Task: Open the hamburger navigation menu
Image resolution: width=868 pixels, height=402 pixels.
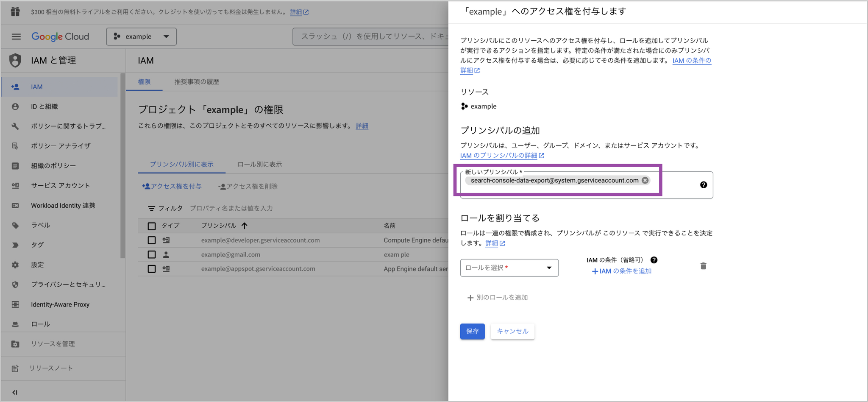Action: click(x=16, y=36)
